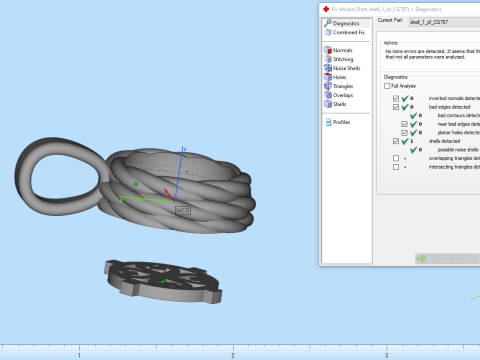Select the Normals fix tool
This screenshot has height=360, width=480.
(x=339, y=50)
